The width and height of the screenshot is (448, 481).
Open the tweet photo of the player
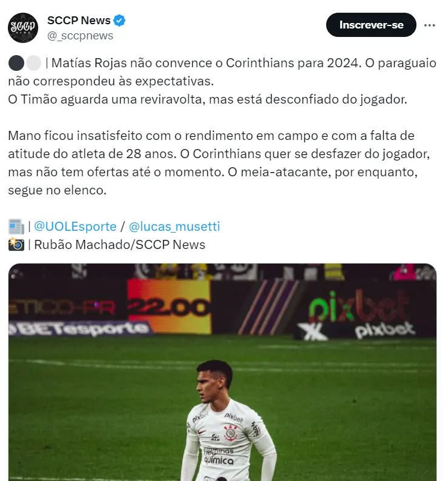[222, 372]
